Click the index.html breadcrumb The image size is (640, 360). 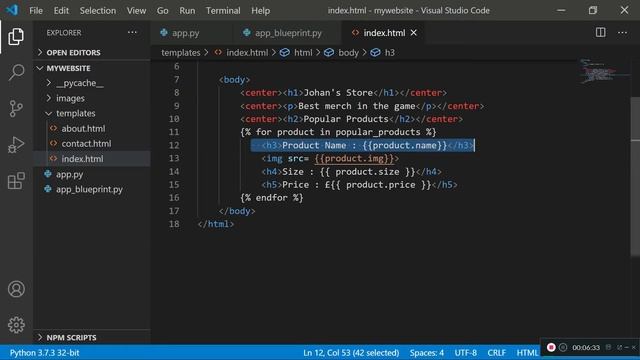(247, 53)
